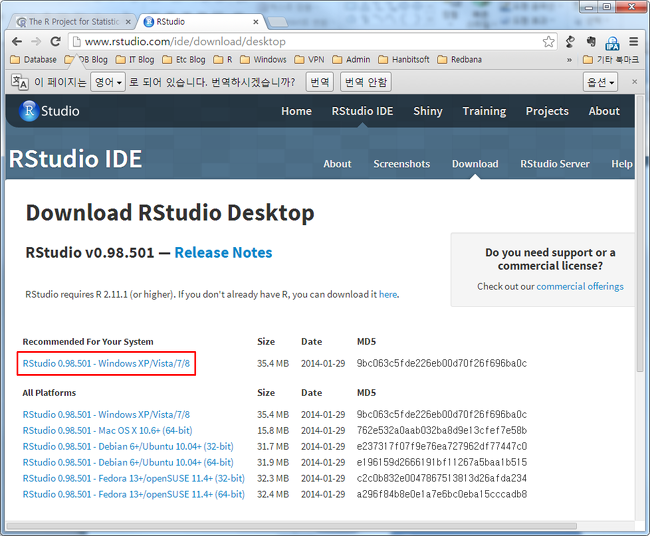
Task: Open the Hanbitsoft bookmarks folder
Action: coord(404,60)
